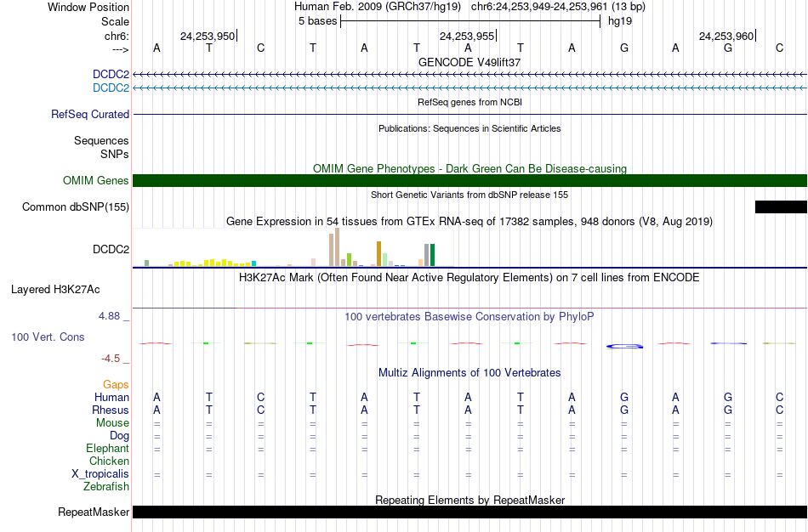The width and height of the screenshot is (808, 532).
Task: Click the X_tropicalis species row label
Action: tap(100, 474)
